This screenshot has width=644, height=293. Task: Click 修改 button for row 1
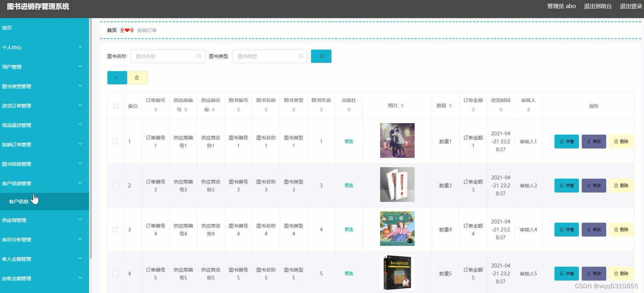click(594, 142)
